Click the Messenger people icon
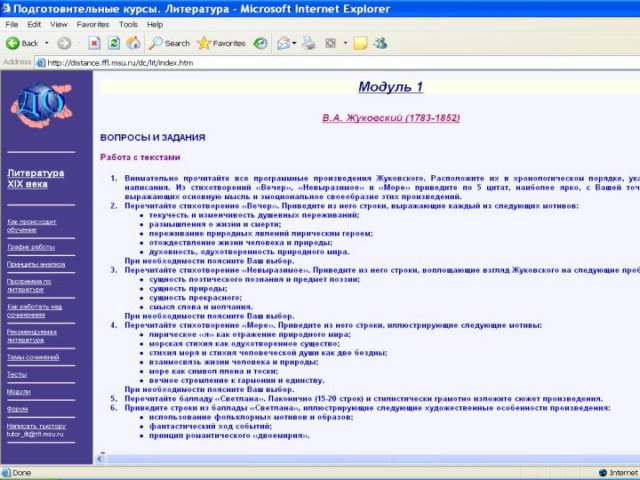640x480 pixels. click(380, 43)
